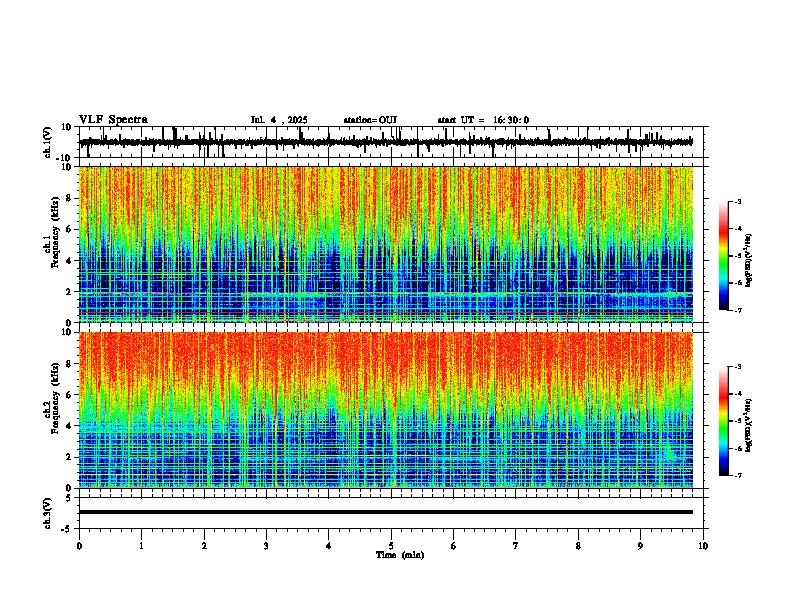Click tick label "9" on the Time axis
Screen dimensions: 792x612
point(640,546)
